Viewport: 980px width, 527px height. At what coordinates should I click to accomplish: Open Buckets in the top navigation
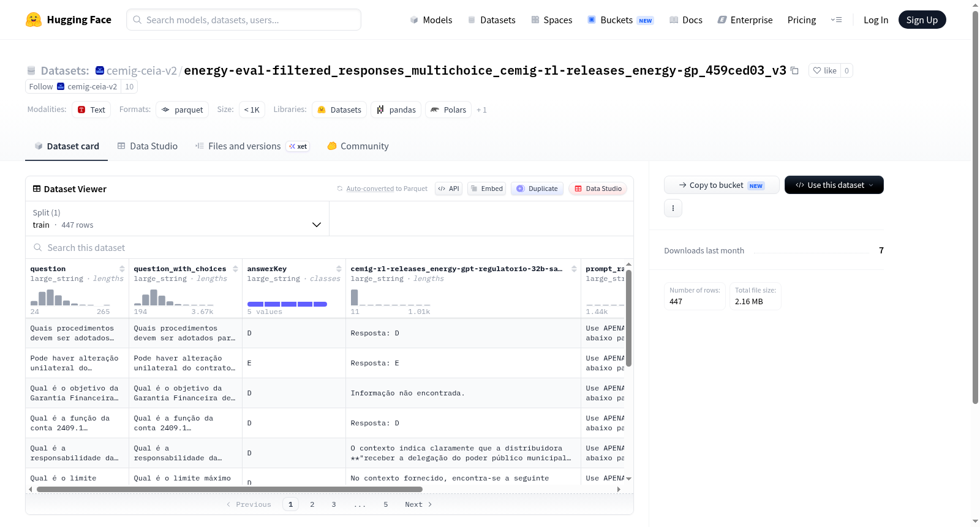coord(620,20)
